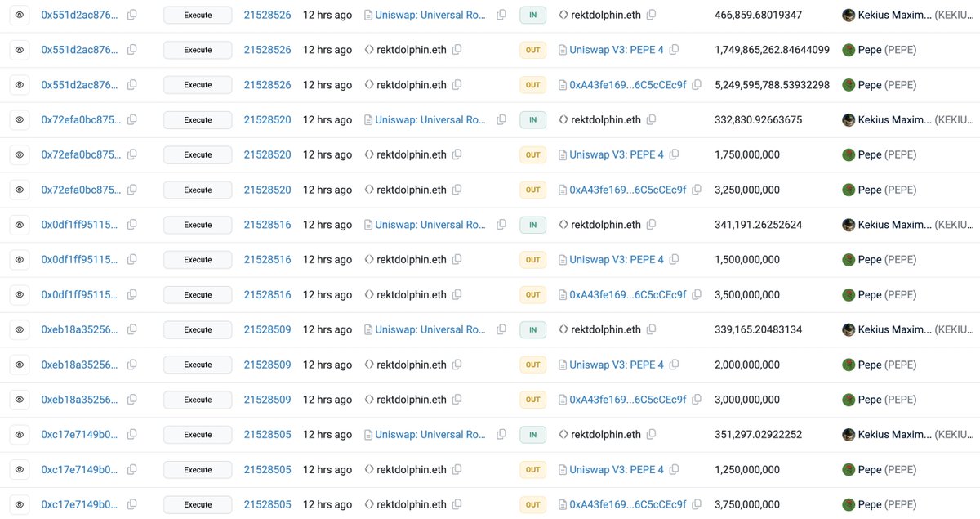
Task: Open address 0xA43fe169 in the 3,000,000,000 row
Action: (x=628, y=400)
